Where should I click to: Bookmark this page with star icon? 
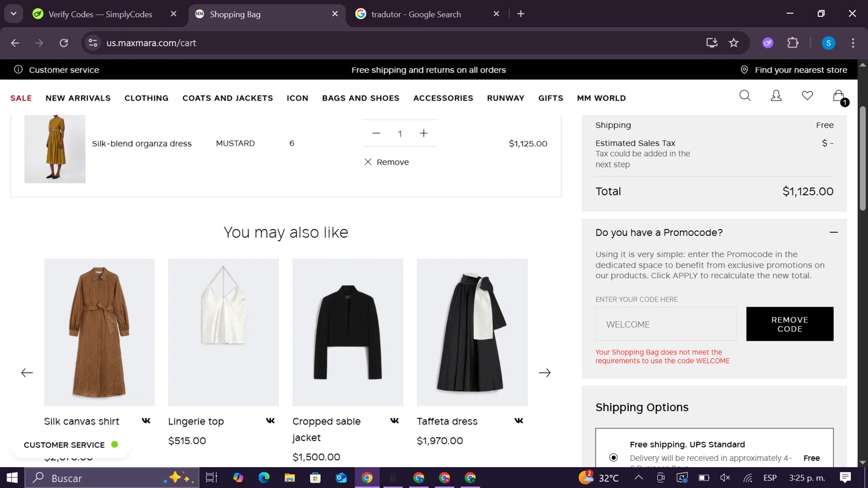[734, 43]
